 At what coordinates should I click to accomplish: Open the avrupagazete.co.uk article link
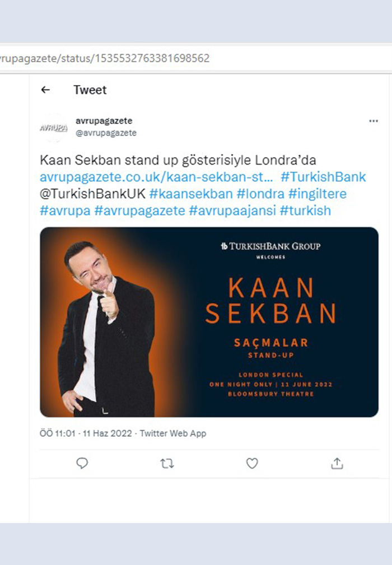[x=157, y=178]
